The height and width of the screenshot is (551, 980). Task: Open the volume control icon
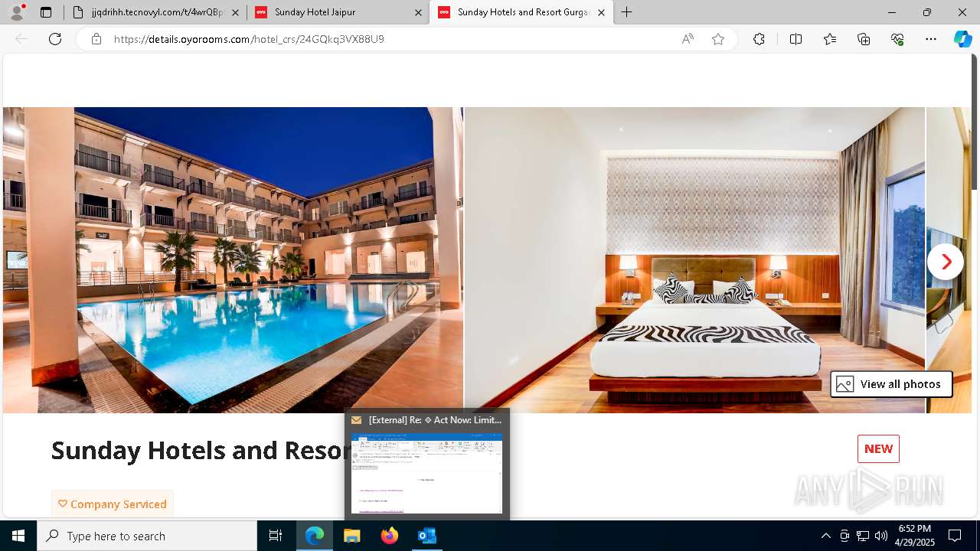point(881,536)
